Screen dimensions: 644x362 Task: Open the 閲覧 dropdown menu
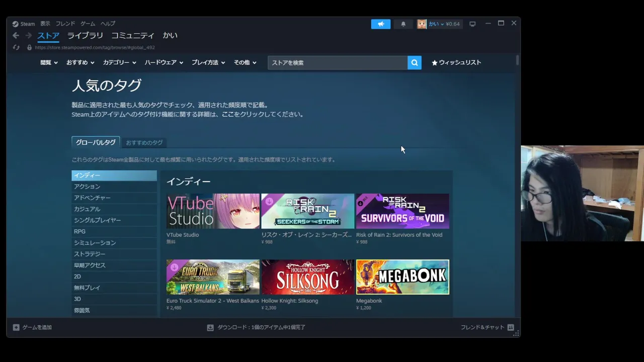click(49, 62)
